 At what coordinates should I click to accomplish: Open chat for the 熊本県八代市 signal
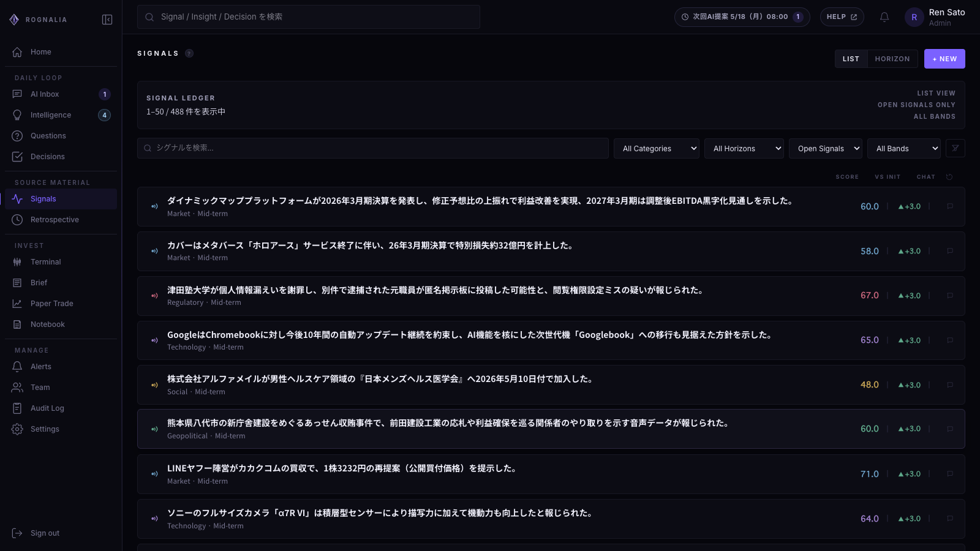tap(950, 429)
